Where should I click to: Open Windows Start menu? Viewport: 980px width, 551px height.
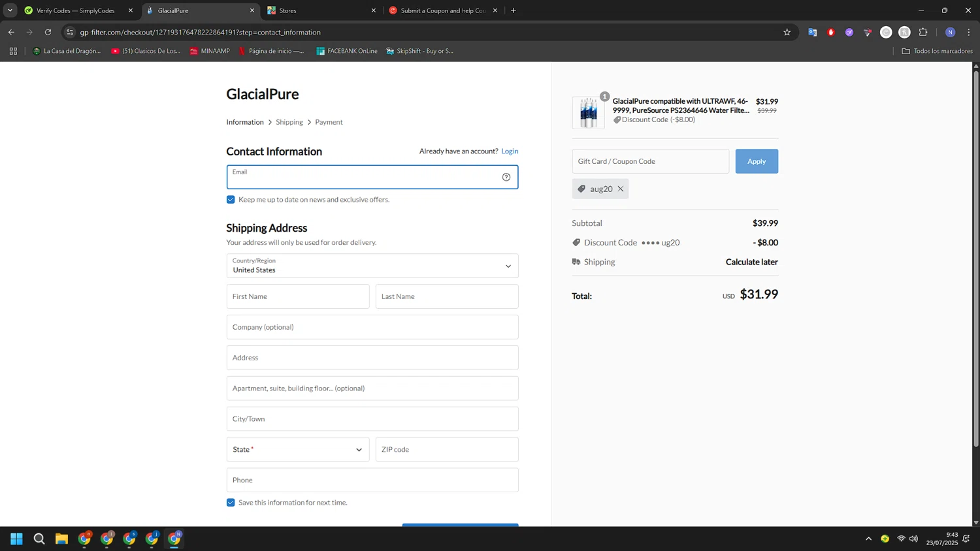click(17, 539)
